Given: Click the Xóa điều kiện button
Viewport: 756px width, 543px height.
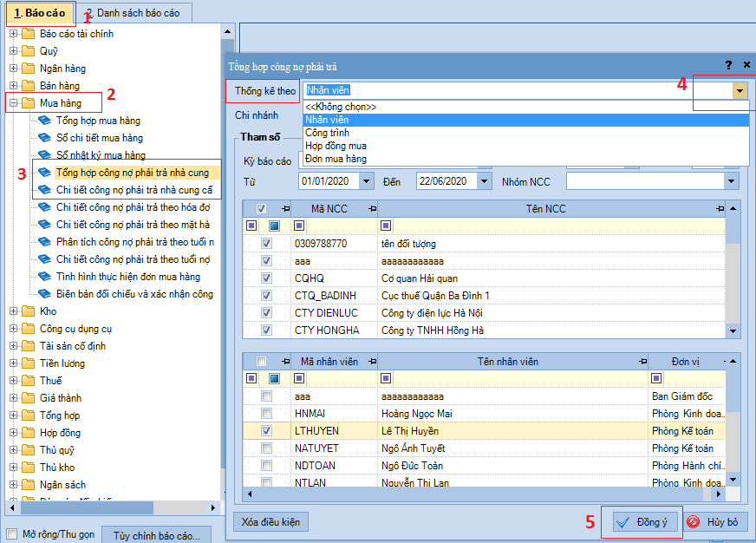Looking at the screenshot, I should click(x=270, y=522).
